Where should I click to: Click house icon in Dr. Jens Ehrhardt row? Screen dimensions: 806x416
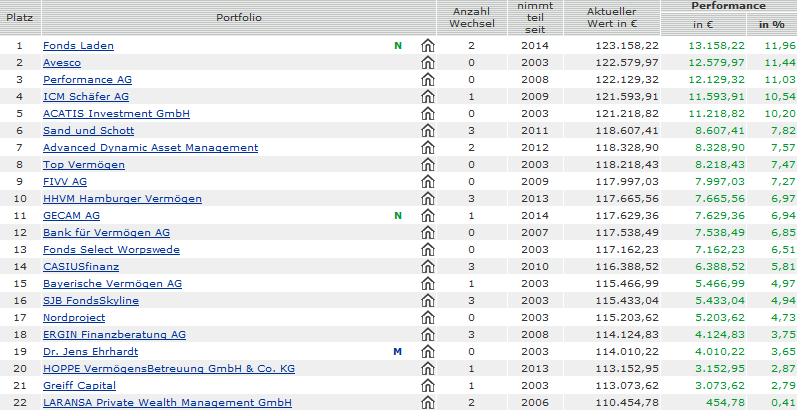[x=427, y=352]
